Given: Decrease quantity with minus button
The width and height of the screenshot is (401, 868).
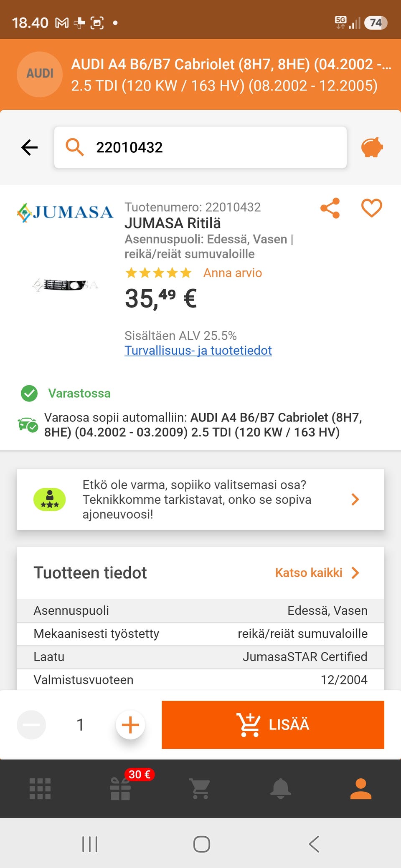Looking at the screenshot, I should [x=31, y=725].
